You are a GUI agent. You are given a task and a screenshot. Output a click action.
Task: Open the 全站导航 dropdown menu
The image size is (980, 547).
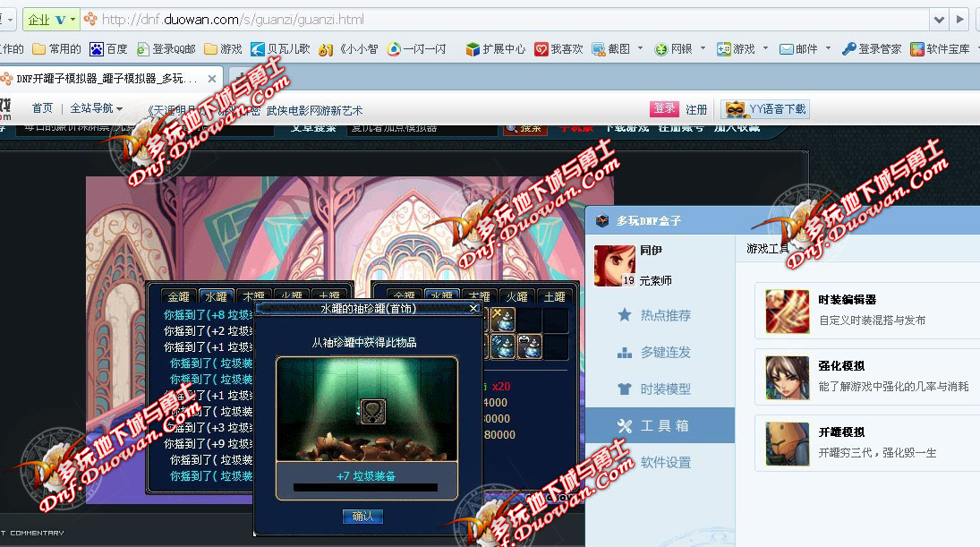pos(97,108)
